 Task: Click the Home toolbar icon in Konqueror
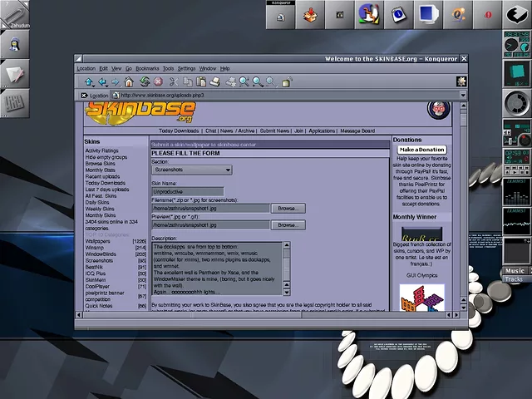pyautogui.click(x=129, y=82)
